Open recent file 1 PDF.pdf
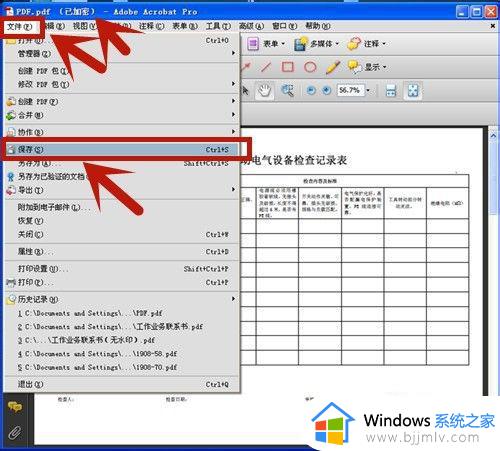Image resolution: width=500 pixels, height=451 pixels. [x=121, y=313]
